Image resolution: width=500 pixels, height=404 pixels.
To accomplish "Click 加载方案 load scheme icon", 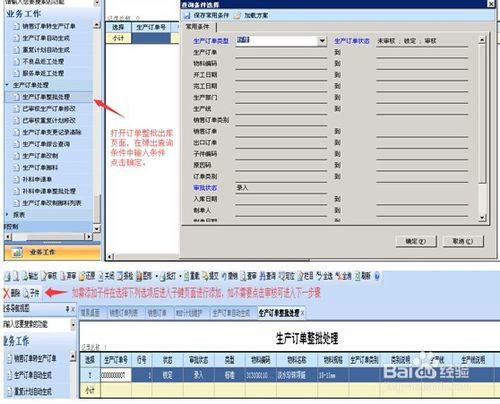I will pos(237,16).
